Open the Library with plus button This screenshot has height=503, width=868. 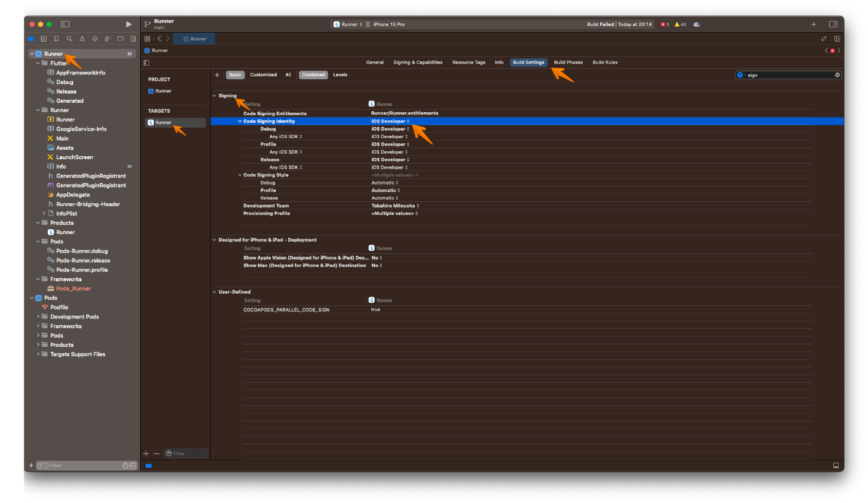tap(813, 24)
